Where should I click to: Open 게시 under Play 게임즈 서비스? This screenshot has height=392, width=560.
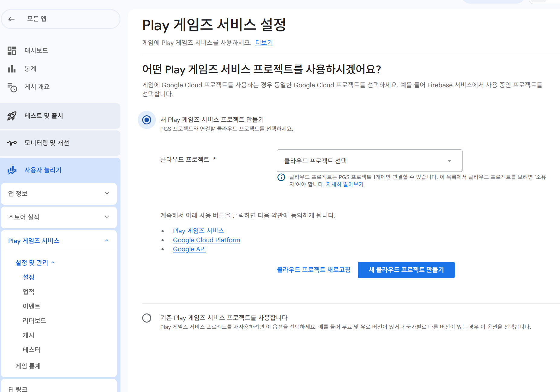pyautogui.click(x=29, y=335)
